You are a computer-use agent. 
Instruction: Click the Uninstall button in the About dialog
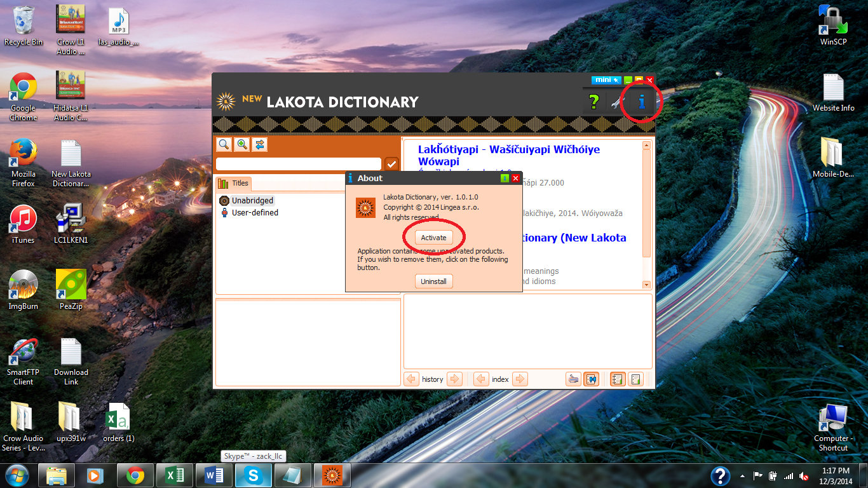(433, 281)
